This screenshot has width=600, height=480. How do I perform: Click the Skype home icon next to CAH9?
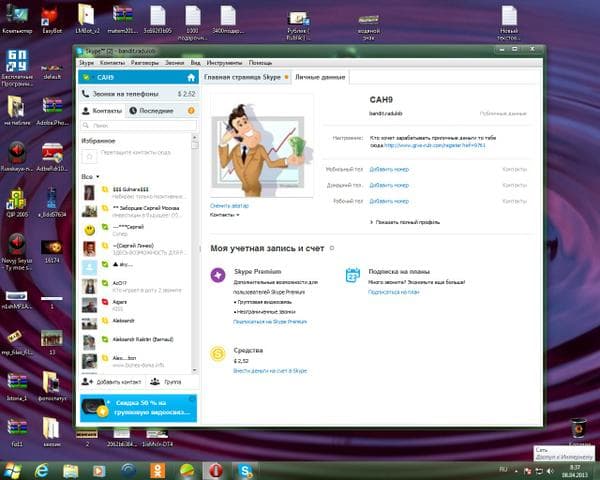[x=191, y=78]
